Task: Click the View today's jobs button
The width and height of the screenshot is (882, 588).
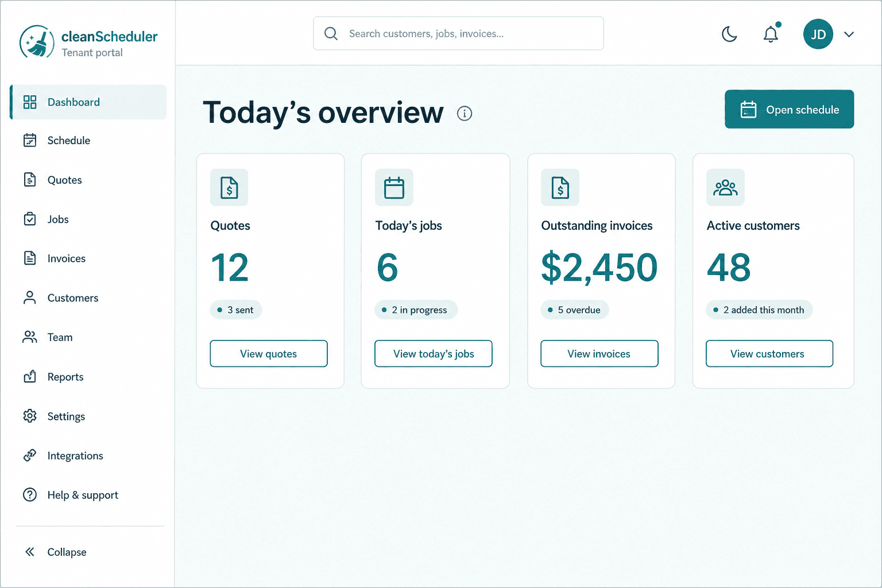Action: tap(434, 354)
